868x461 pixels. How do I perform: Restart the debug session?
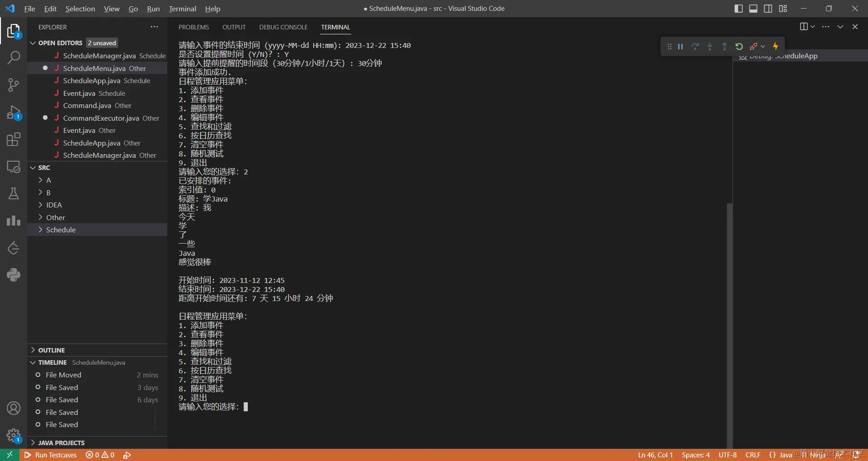click(739, 47)
